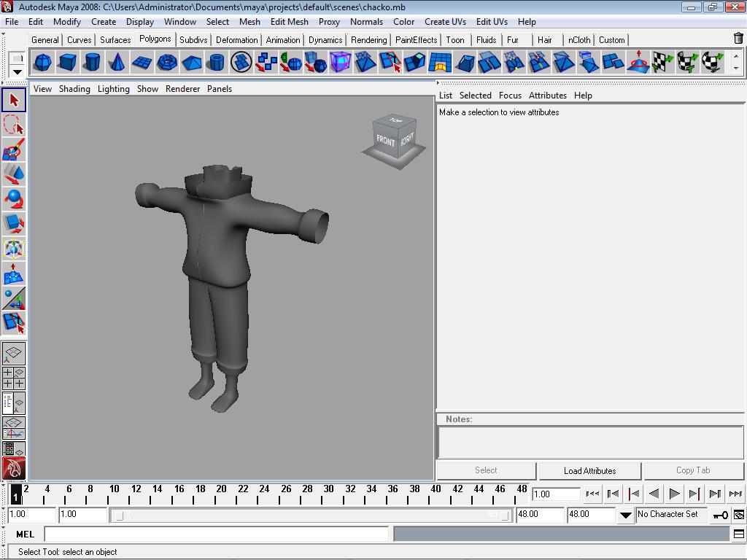Activate the Scale tool
747x560 pixels.
[14, 224]
